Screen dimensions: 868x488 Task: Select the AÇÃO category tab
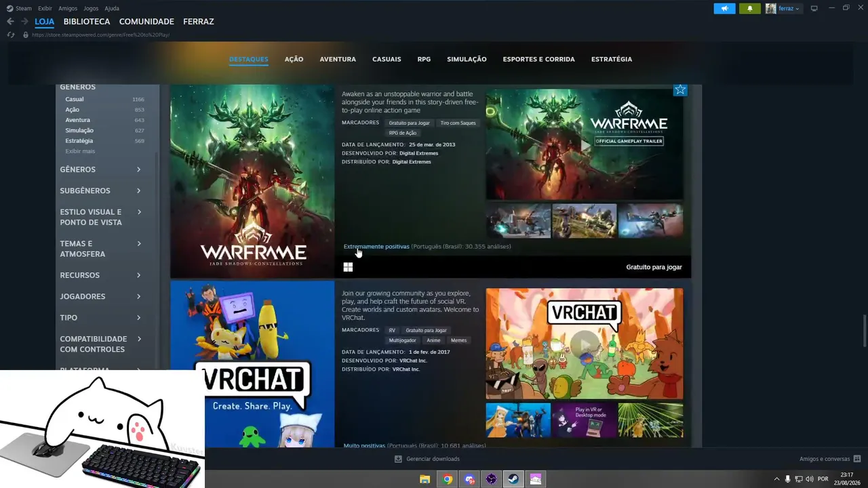click(294, 59)
